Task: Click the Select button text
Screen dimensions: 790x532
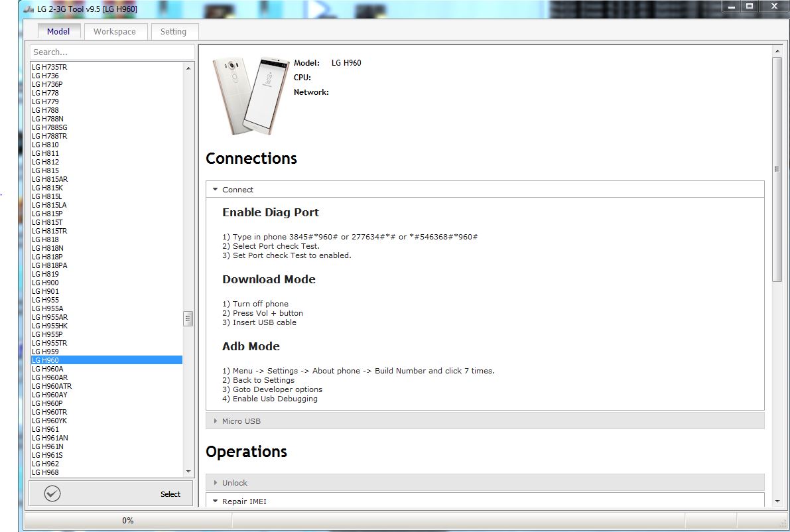Action: click(x=170, y=494)
